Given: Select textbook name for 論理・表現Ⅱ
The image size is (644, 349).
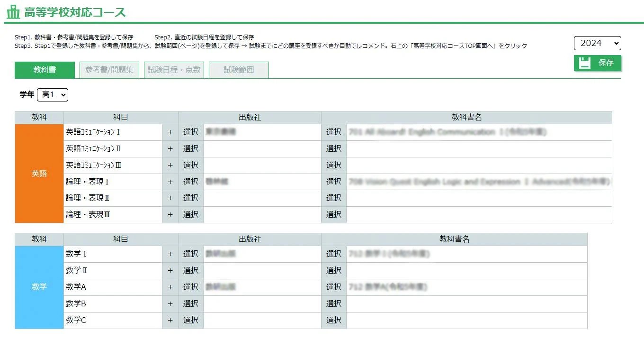Looking at the screenshot, I should 334,198.
